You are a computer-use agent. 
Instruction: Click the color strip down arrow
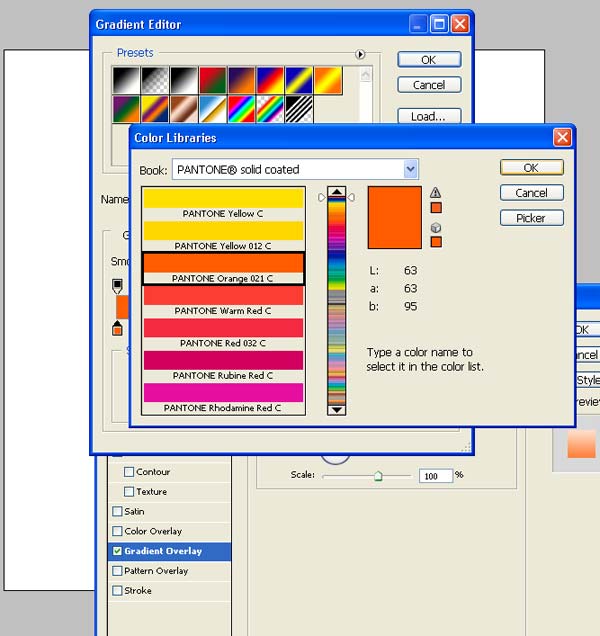click(336, 410)
